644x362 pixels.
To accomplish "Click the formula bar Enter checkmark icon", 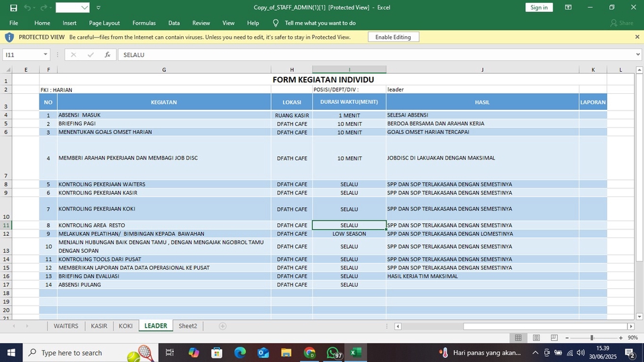I will 91,54.
